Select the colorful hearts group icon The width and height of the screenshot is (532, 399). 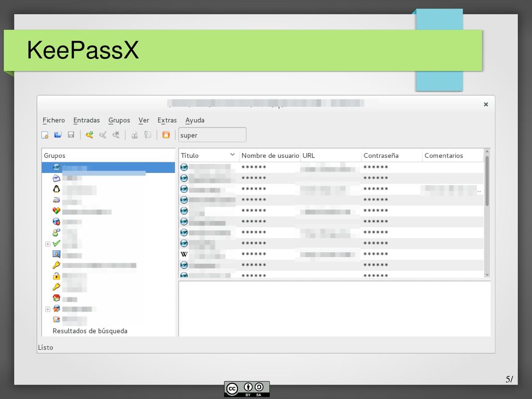(56, 211)
